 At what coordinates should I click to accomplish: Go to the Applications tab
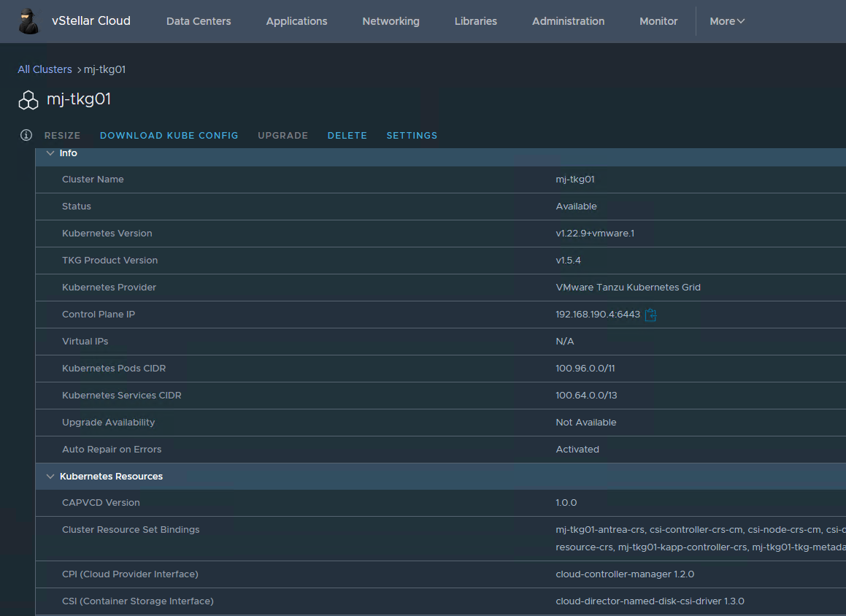pyautogui.click(x=296, y=21)
